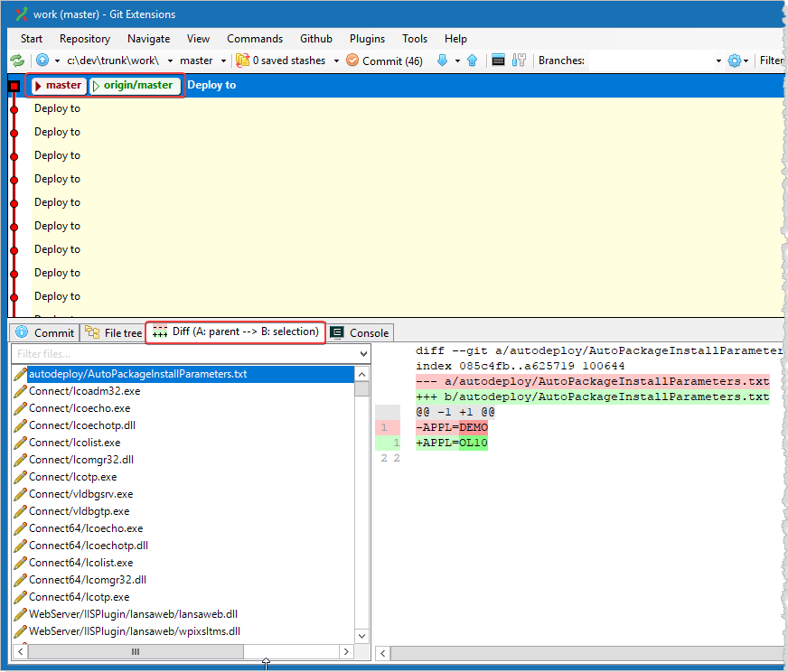Click the refresh icon in the toolbar

(x=17, y=61)
